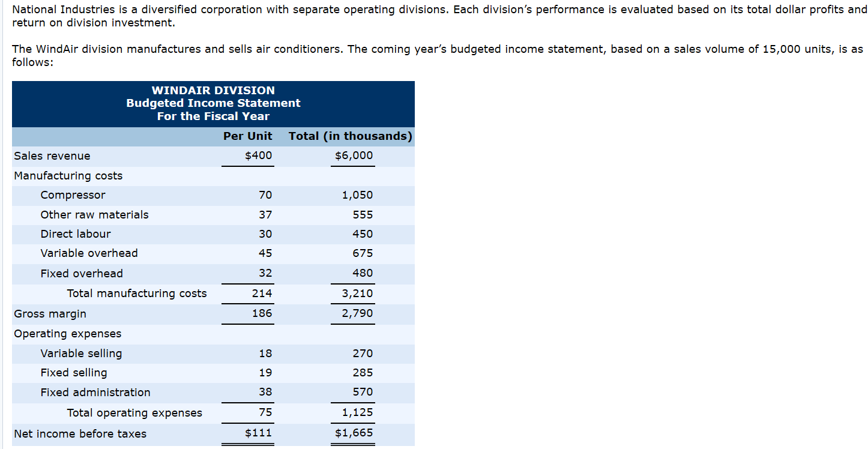Click the Fixed selling per unit 19

point(265,373)
